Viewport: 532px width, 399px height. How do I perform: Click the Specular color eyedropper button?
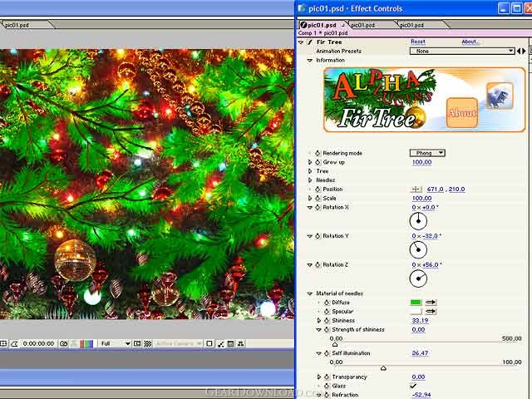(x=431, y=312)
